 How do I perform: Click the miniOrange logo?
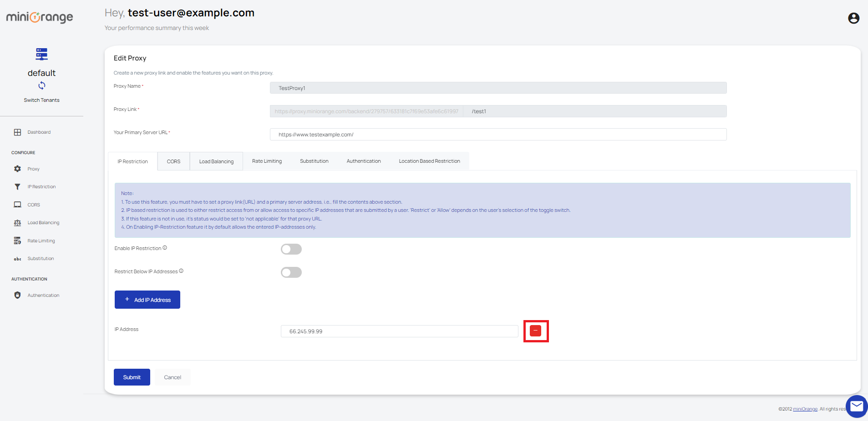click(40, 17)
